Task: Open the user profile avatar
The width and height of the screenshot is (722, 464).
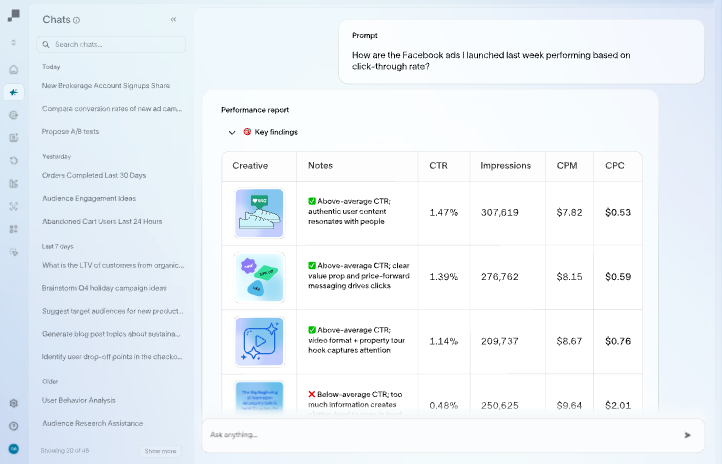Action: tap(13, 449)
